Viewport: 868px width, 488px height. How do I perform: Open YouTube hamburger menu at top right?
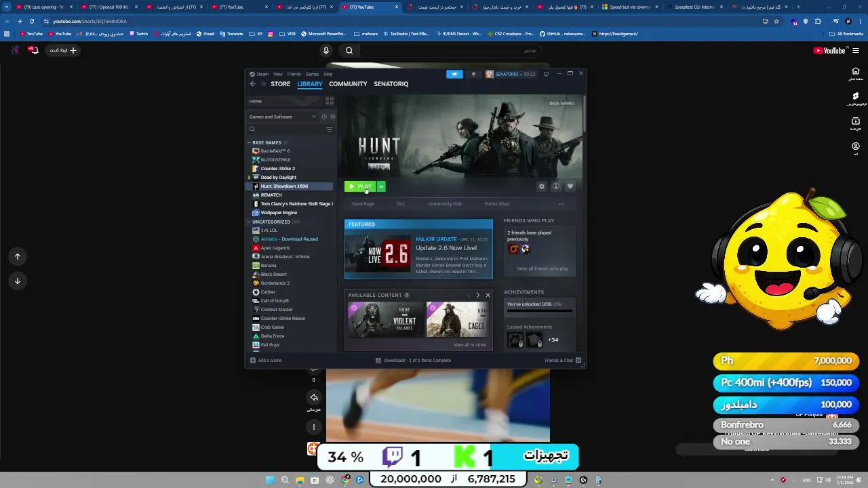(856, 50)
